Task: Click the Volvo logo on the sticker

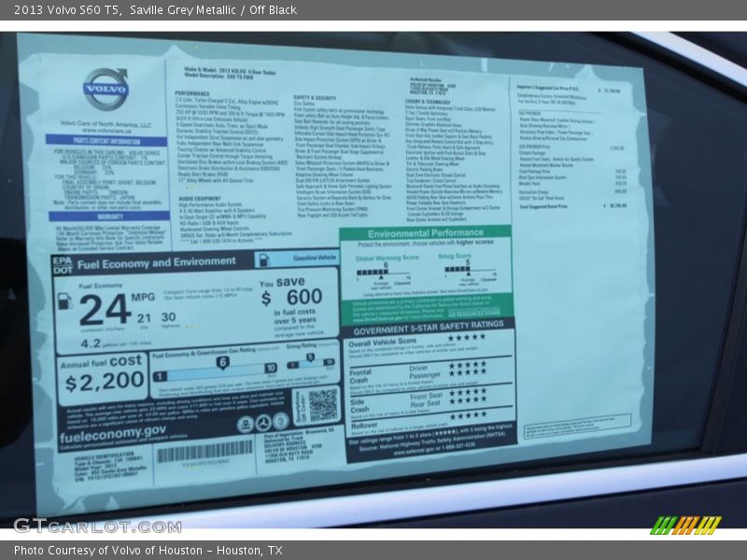Action: coord(106,88)
